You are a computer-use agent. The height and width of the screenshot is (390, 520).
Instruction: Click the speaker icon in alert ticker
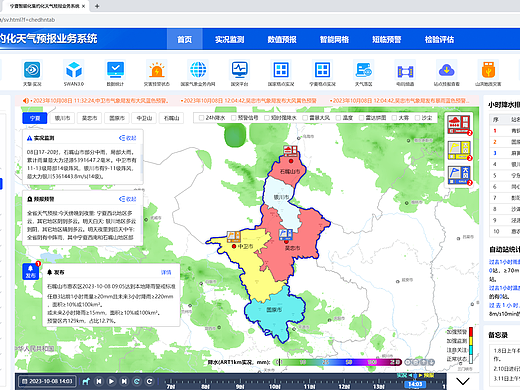pos(26,101)
